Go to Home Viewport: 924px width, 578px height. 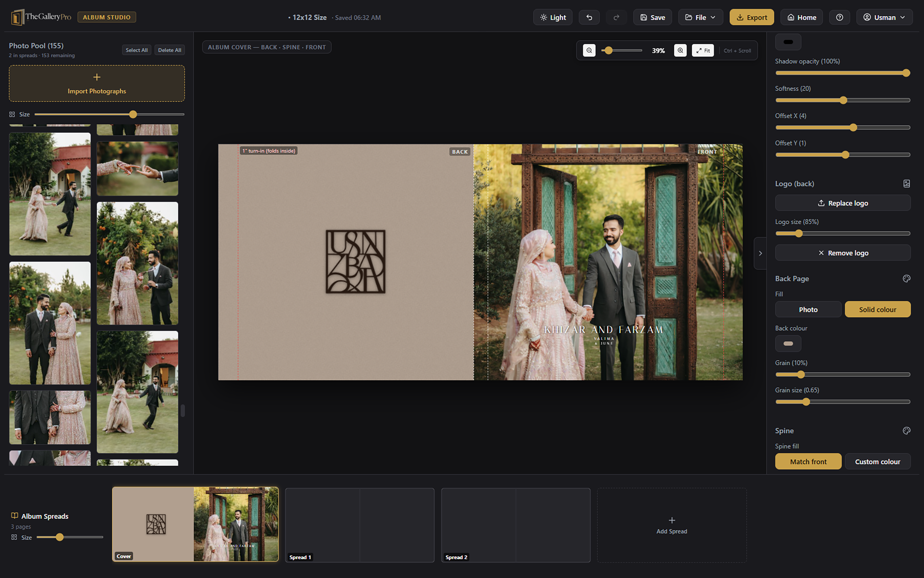(801, 17)
